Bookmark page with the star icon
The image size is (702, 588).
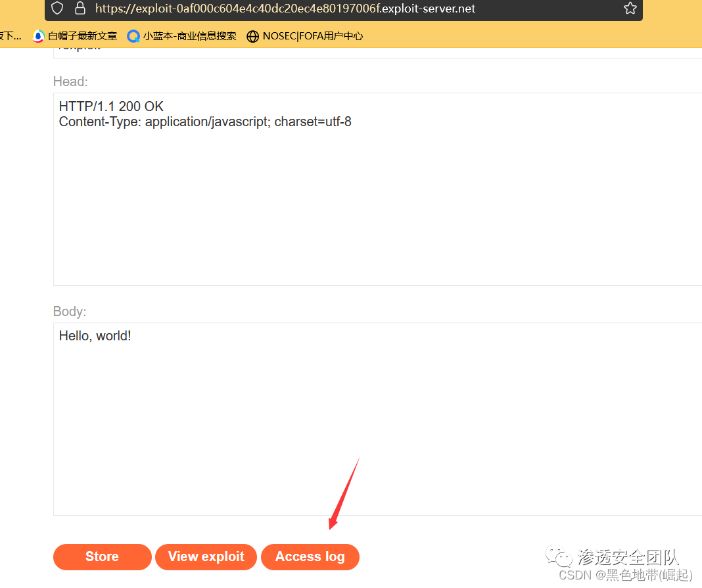pos(630,8)
